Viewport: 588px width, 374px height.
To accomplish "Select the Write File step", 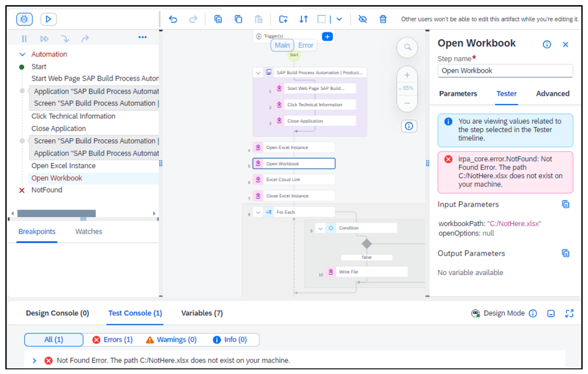I will pos(367,272).
